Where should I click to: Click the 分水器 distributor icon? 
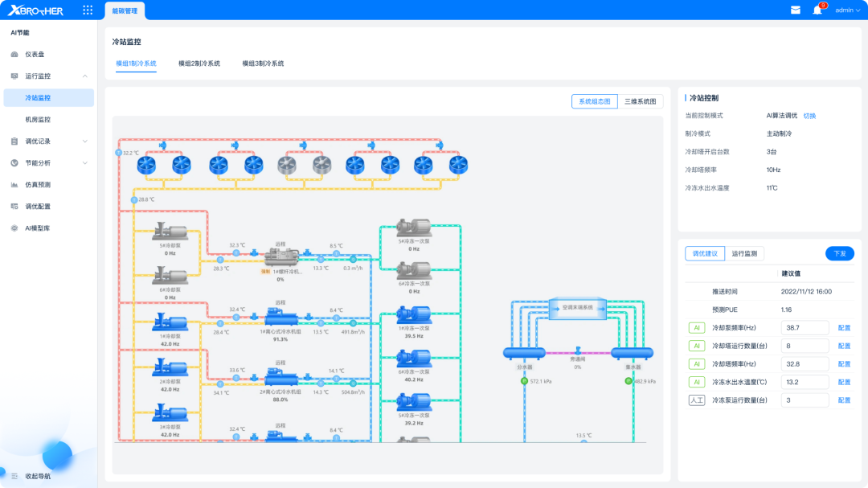click(x=524, y=352)
